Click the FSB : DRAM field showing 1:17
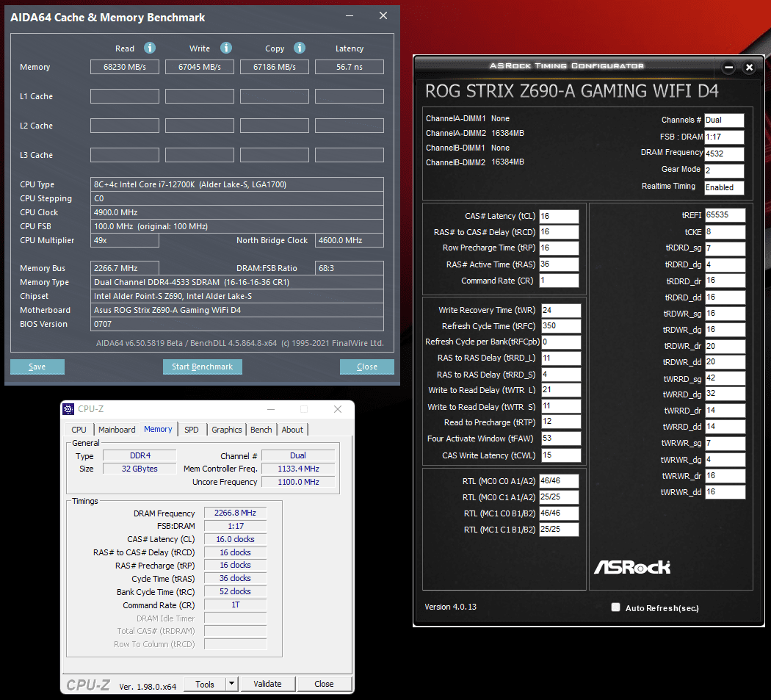The width and height of the screenshot is (771, 700). [724, 137]
